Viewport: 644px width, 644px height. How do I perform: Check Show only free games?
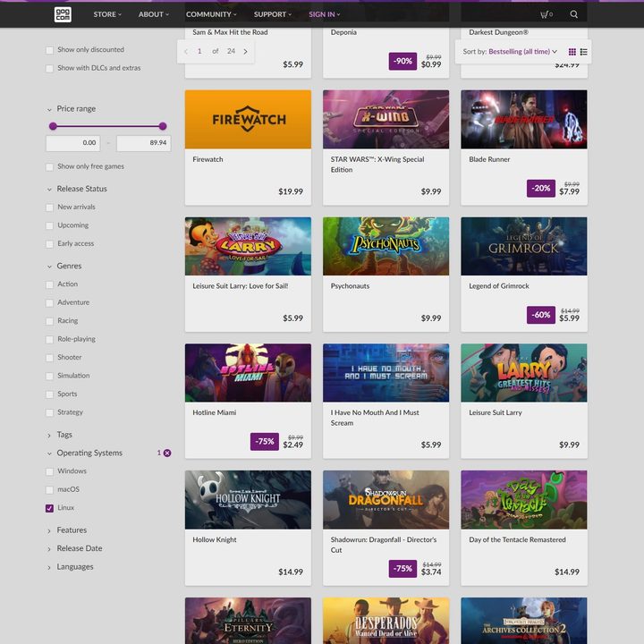coord(49,166)
